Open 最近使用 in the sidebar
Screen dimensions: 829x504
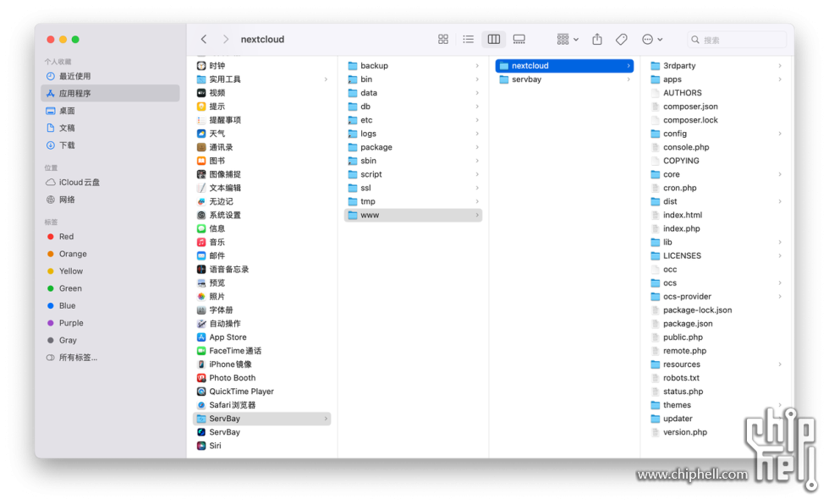(110, 76)
